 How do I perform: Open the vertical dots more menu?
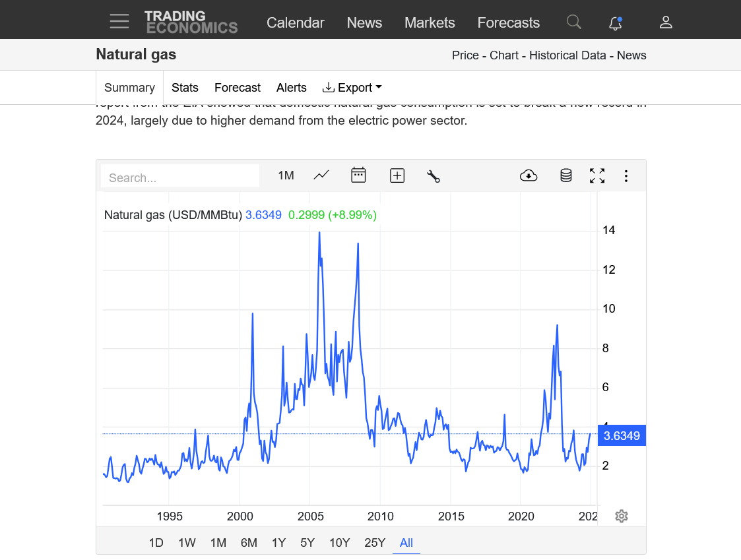[x=626, y=175]
